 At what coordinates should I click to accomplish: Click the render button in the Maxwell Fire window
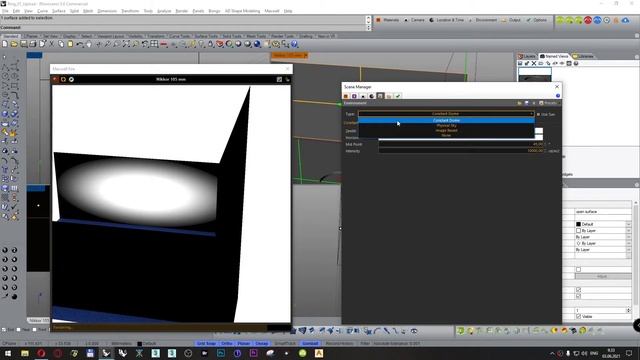tap(56, 79)
